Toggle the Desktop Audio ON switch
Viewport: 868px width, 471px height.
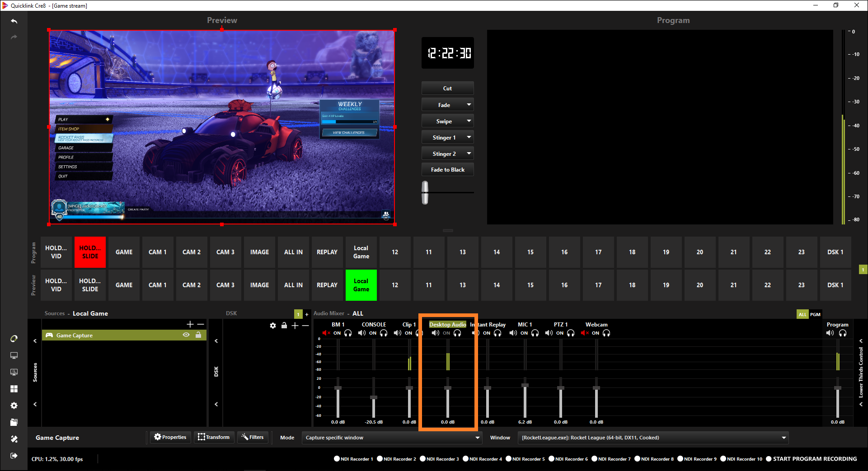point(446,333)
